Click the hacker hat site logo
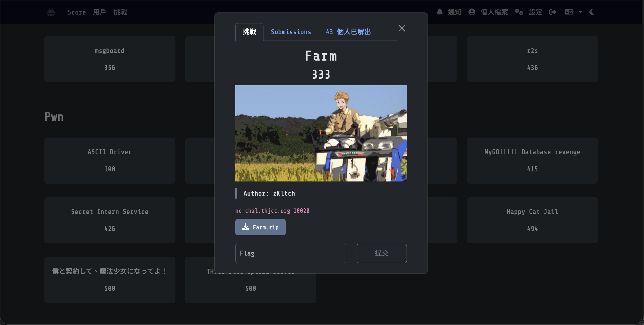The height and width of the screenshot is (325, 644). [51, 12]
